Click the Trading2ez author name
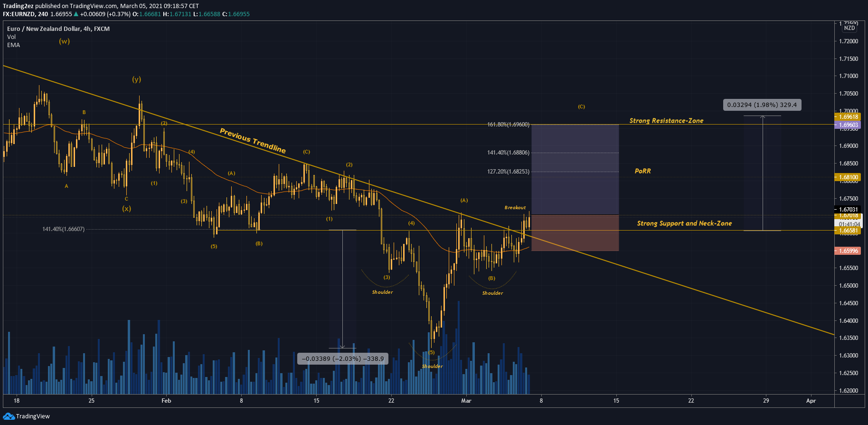The image size is (868, 425). coord(18,6)
